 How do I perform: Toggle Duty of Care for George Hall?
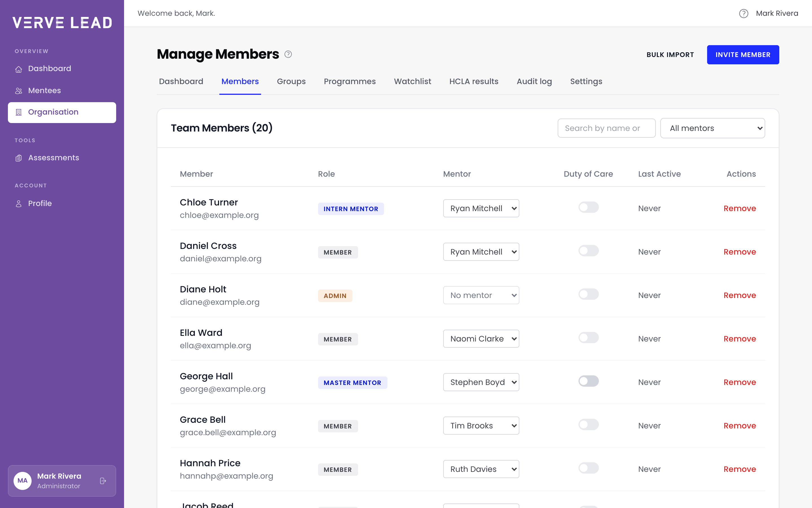coord(588,381)
